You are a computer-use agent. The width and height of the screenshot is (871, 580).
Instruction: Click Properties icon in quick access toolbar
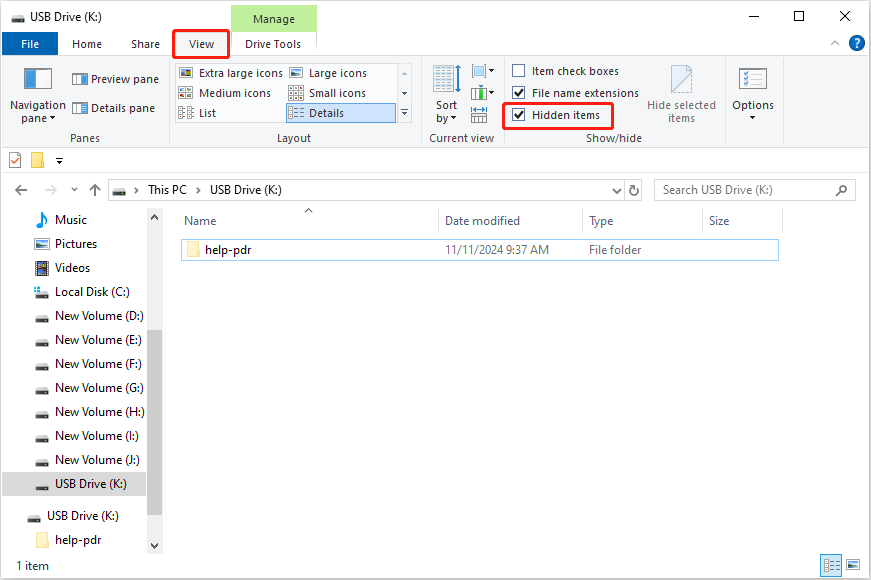tap(15, 161)
